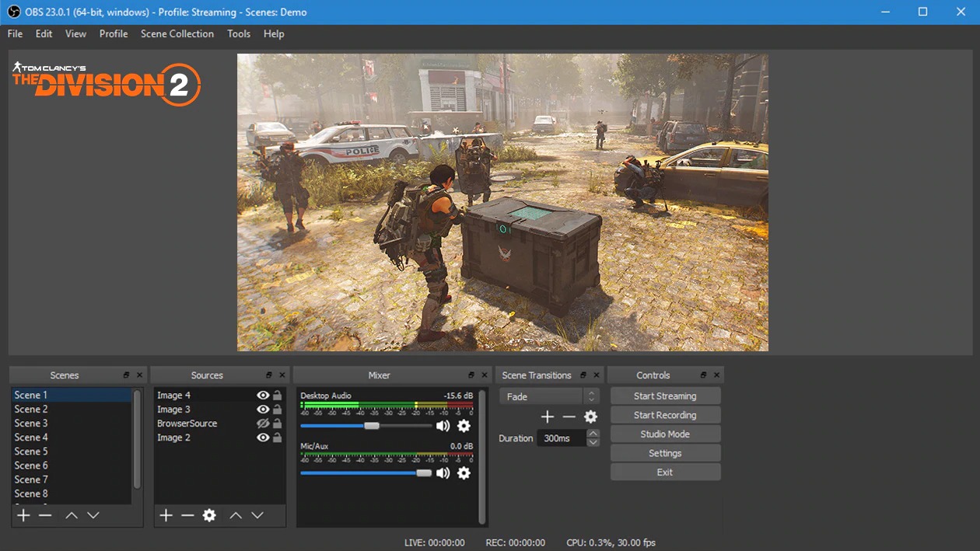The image size is (980, 551).
Task: Open source properties gear icon
Action: click(x=209, y=515)
